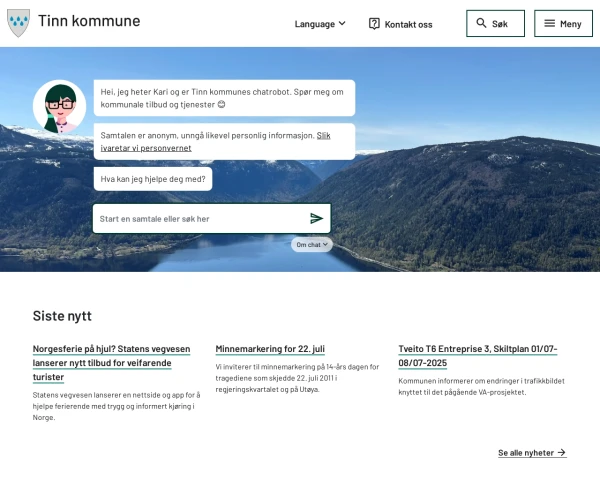Click the Statens vegvesen lanserer en nettside description

click(x=116, y=406)
